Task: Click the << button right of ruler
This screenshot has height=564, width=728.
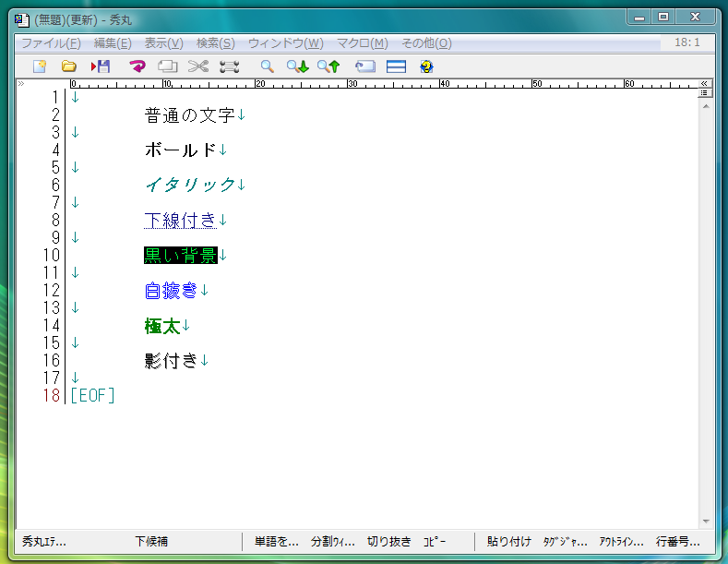Action: [704, 84]
